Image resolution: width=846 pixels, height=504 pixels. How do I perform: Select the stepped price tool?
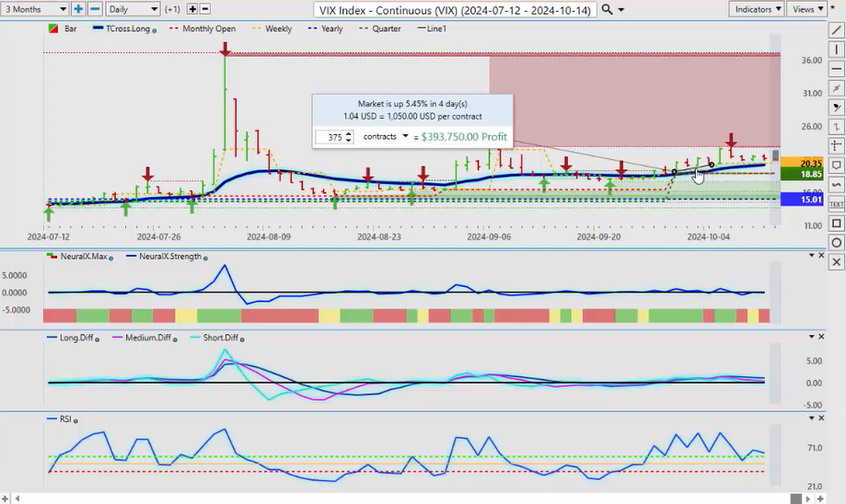[x=836, y=127]
